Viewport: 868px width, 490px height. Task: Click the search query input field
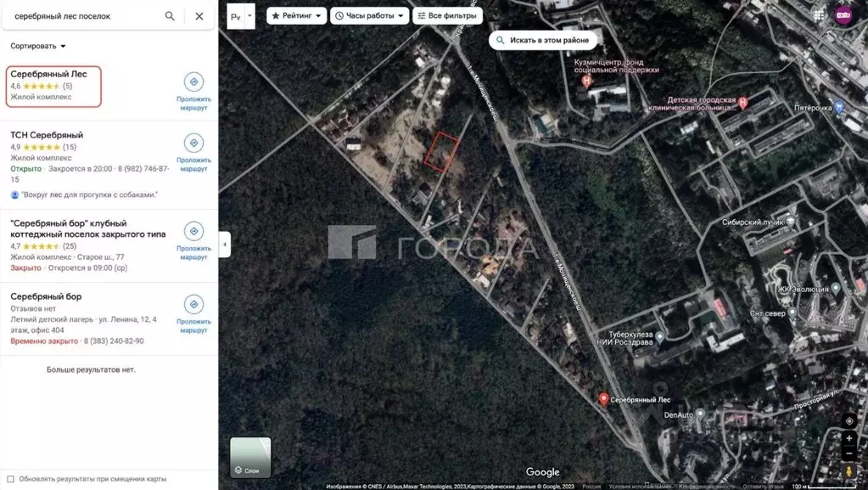(x=86, y=16)
